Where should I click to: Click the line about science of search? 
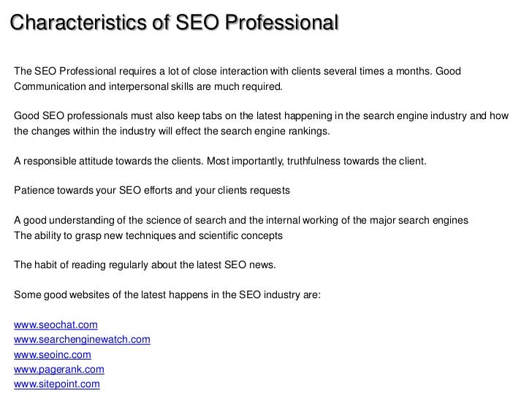point(241,220)
